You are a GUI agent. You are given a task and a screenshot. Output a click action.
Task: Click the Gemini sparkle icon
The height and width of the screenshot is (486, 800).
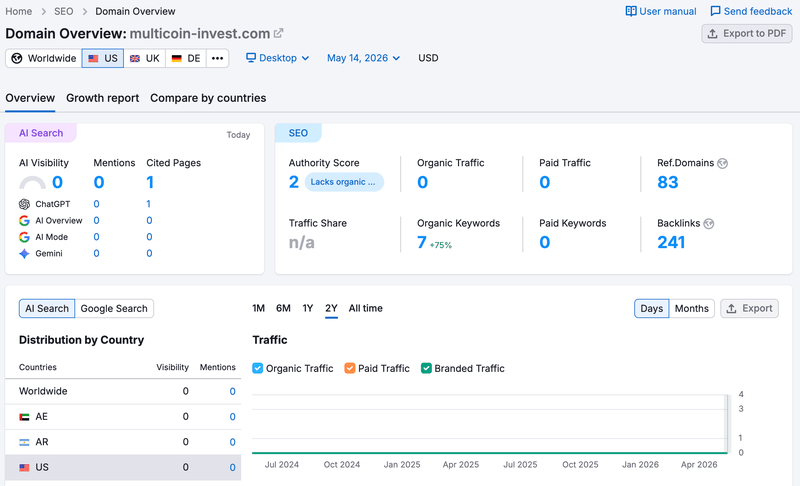point(24,253)
